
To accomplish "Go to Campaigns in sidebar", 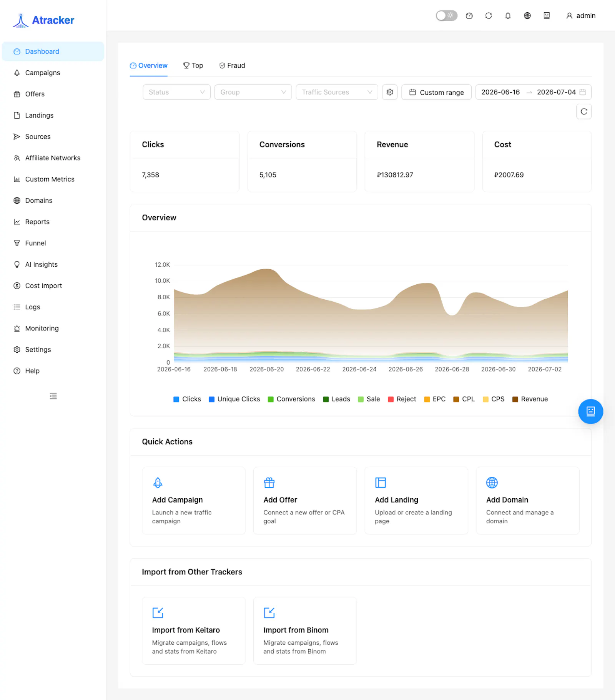I will pos(53,73).
